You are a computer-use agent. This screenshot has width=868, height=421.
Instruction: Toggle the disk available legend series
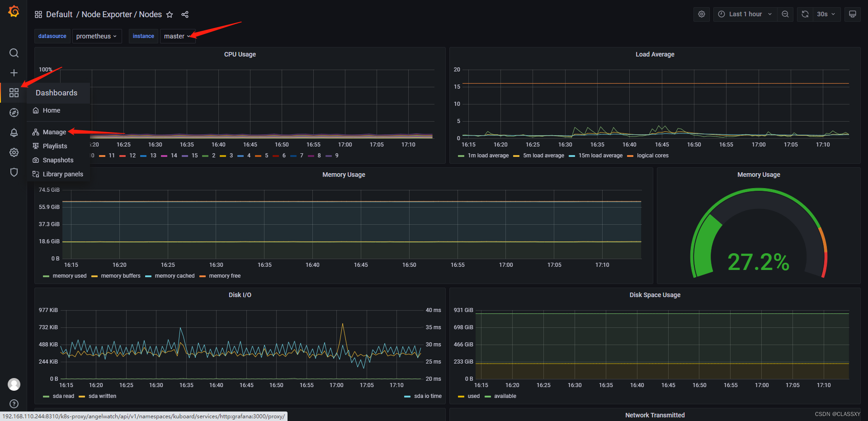pyautogui.click(x=505, y=396)
